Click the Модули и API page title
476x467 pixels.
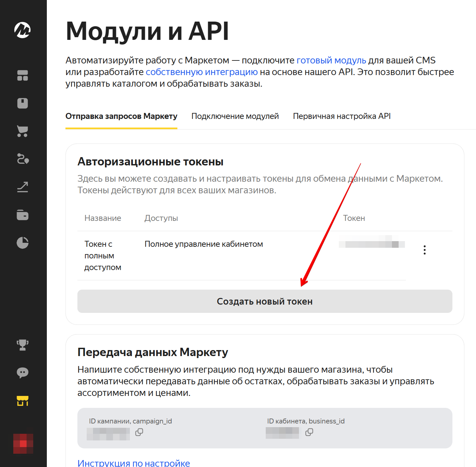click(147, 32)
